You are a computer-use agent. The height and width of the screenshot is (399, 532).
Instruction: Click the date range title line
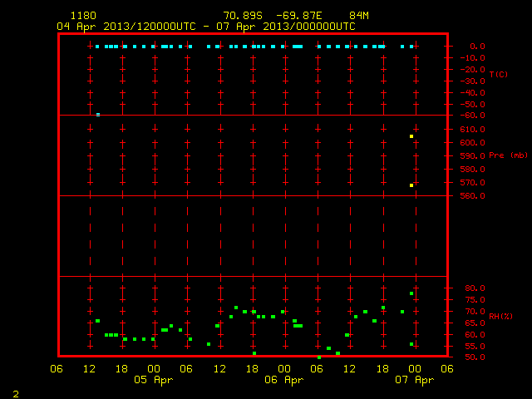pos(206,27)
